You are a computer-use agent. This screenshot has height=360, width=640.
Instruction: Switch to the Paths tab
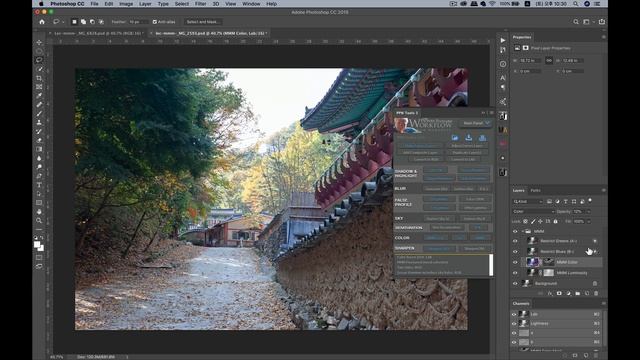coord(535,190)
